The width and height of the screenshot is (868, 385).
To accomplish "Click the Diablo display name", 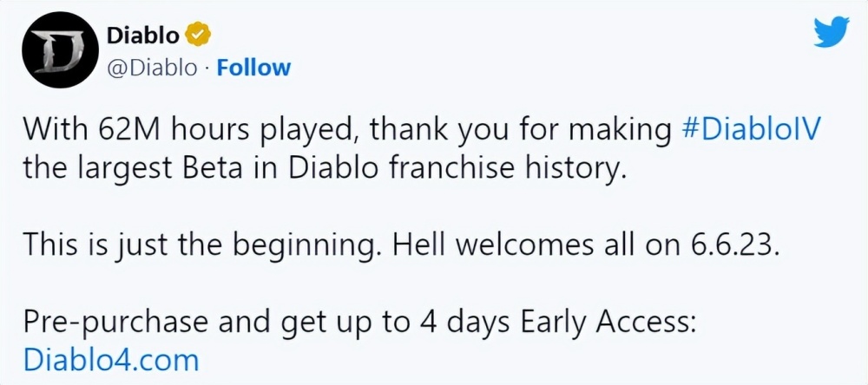I will point(142,36).
